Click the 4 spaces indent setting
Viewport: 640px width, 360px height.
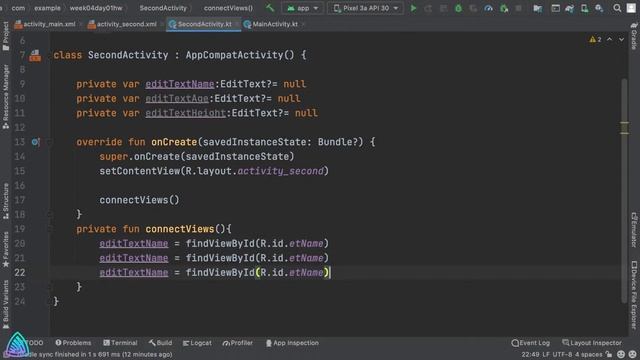pyautogui.click(x=589, y=354)
